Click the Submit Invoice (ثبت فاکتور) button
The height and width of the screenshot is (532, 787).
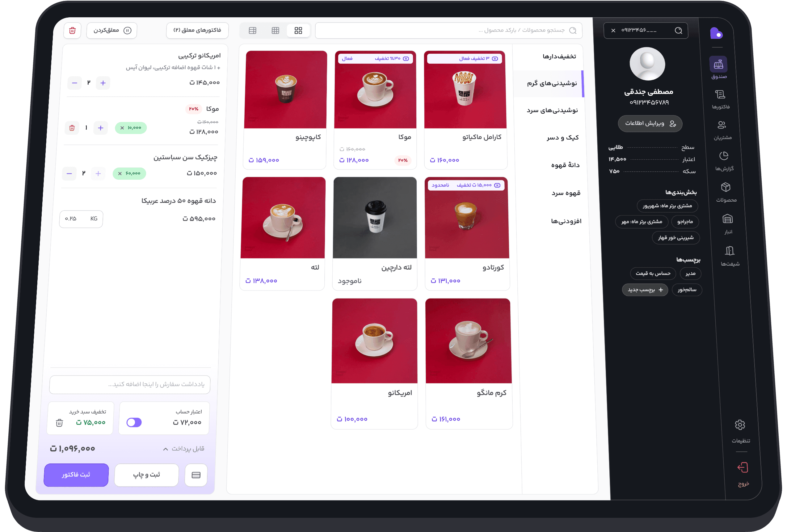(76, 475)
